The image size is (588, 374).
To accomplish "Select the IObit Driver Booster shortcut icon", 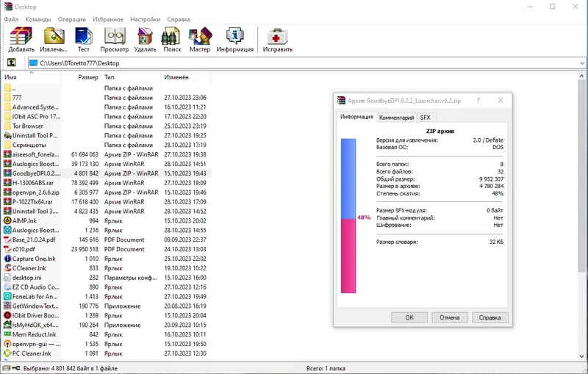I will pyautogui.click(x=7, y=315).
